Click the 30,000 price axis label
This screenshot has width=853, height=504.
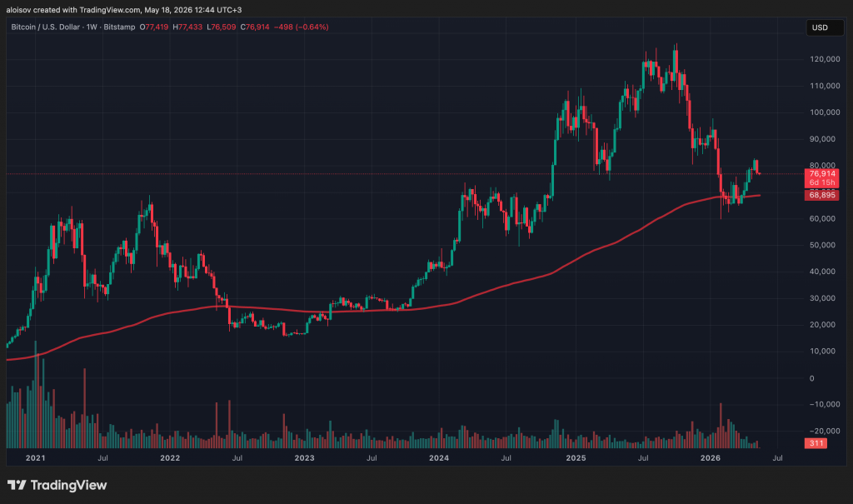pos(822,297)
